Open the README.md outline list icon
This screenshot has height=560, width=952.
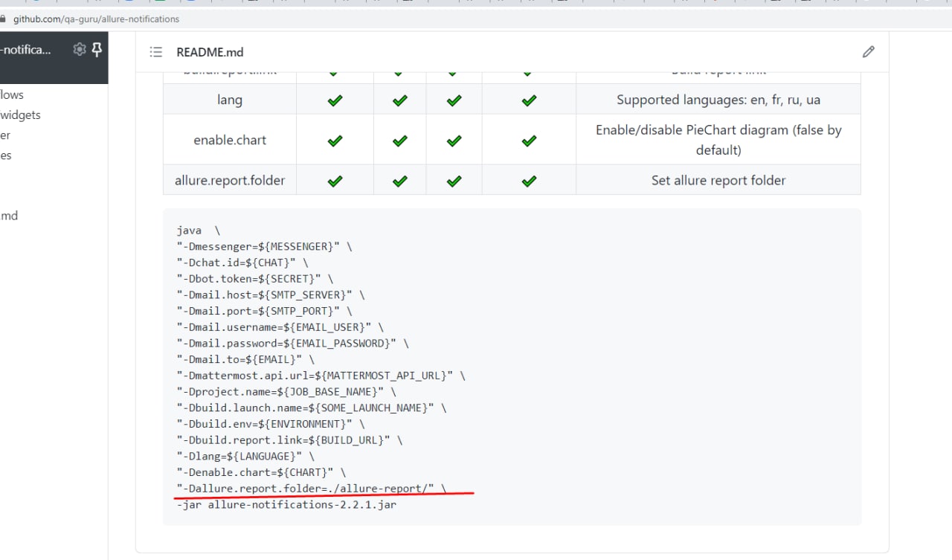pyautogui.click(x=155, y=52)
